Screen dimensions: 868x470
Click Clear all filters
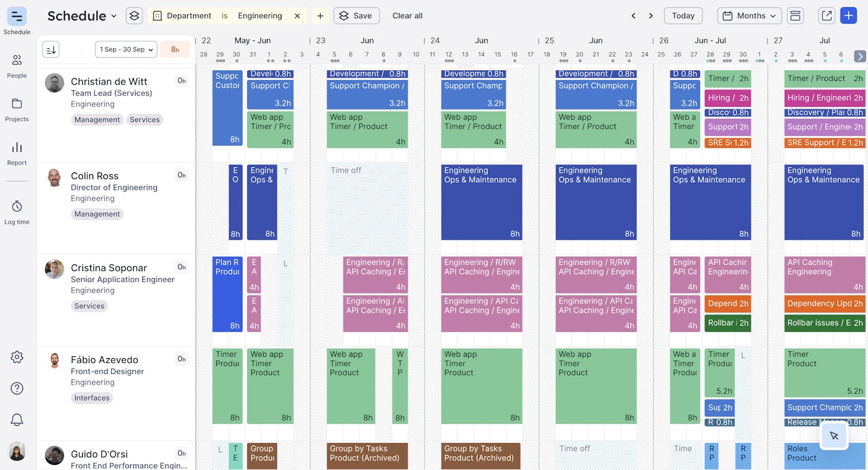[407, 16]
